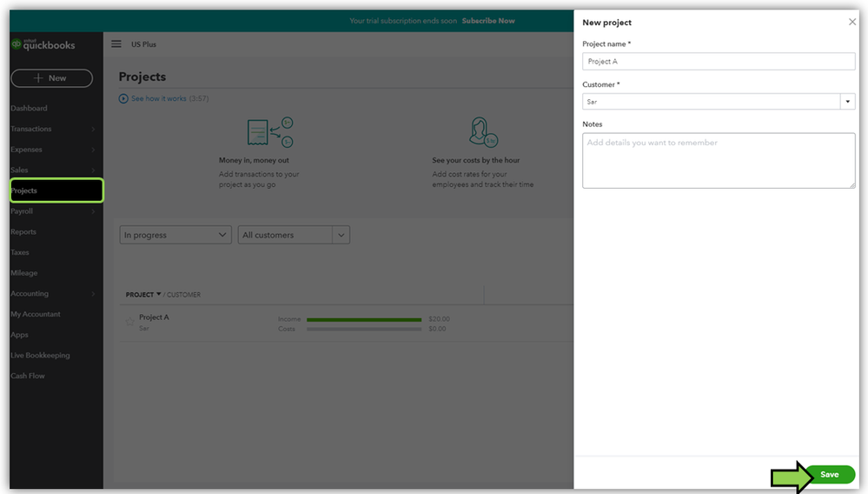Image resolution: width=868 pixels, height=494 pixels.
Task: Open Expenses in the sidebar
Action: click(x=26, y=150)
